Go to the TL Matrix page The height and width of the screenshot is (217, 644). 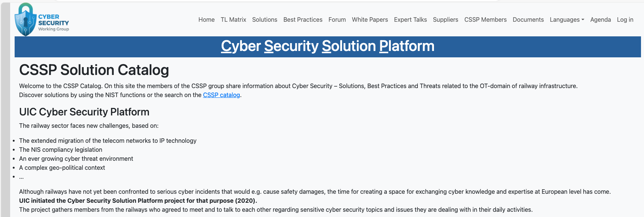pyautogui.click(x=233, y=19)
